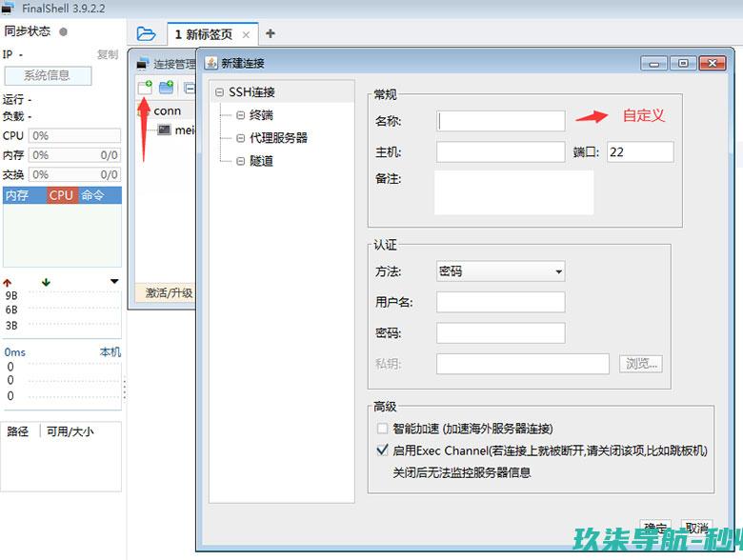Select 终端 in the settings tree
Screen dimensions: 743x560
(x=261, y=115)
